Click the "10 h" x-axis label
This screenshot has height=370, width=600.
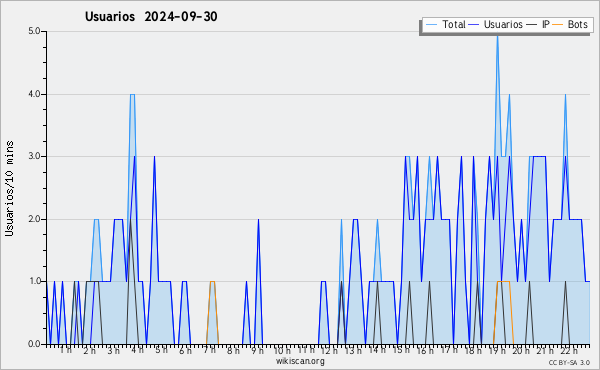tap(282, 351)
